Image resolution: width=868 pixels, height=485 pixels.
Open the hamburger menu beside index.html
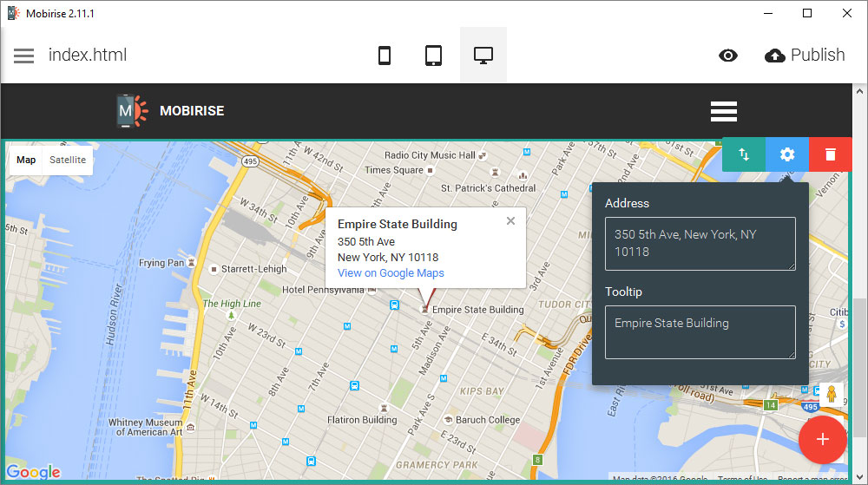coord(24,56)
